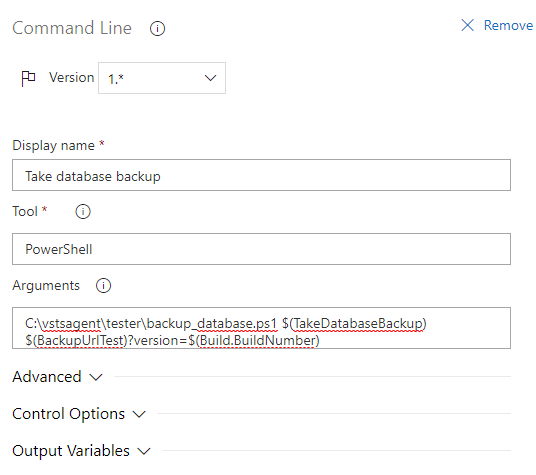Viewport: 536px width, 475px height.
Task: Show Tool help via its info icon
Action: coord(83,212)
